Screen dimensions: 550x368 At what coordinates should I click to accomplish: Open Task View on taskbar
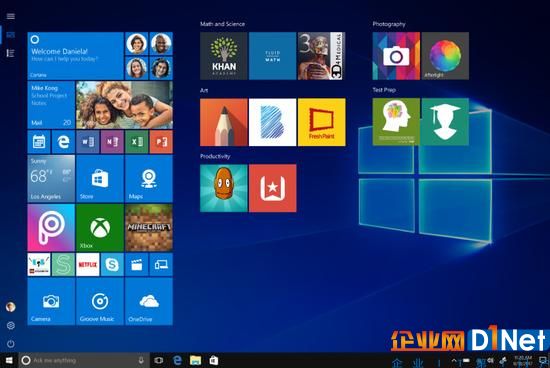click(159, 360)
